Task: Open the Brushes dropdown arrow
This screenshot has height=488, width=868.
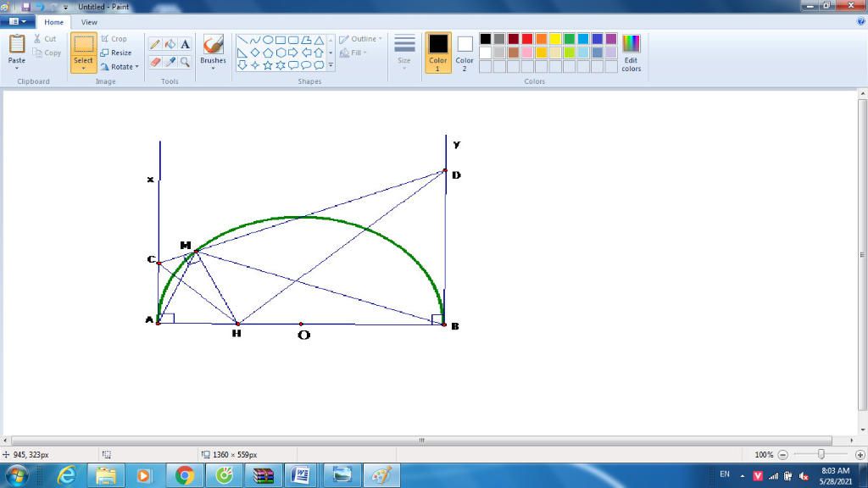Action: point(213,69)
